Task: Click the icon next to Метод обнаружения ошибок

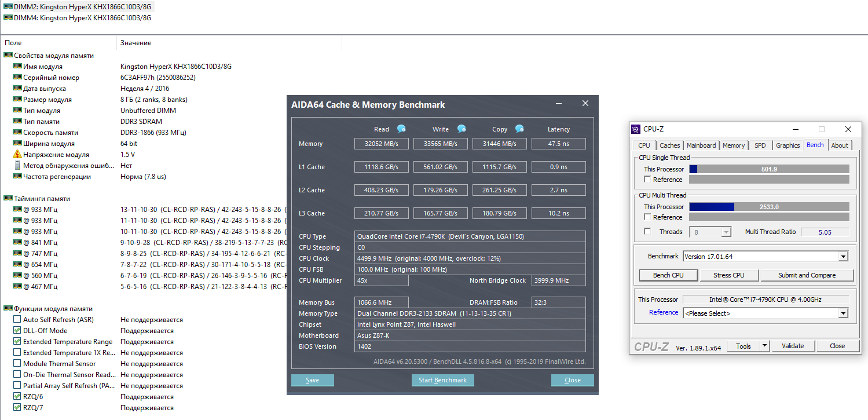Action: click(17, 166)
